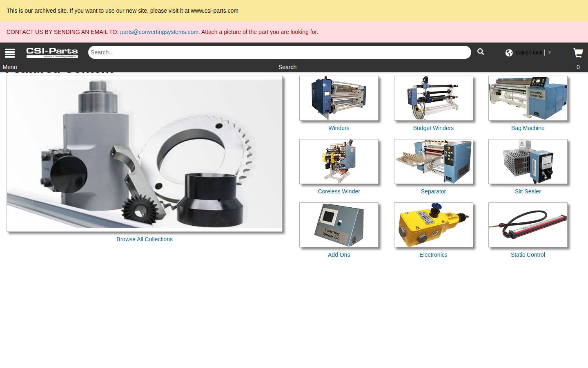Viewport: 588px width, 368px height.
Task: Open the Add Ons thumbnail image
Action: point(339,225)
